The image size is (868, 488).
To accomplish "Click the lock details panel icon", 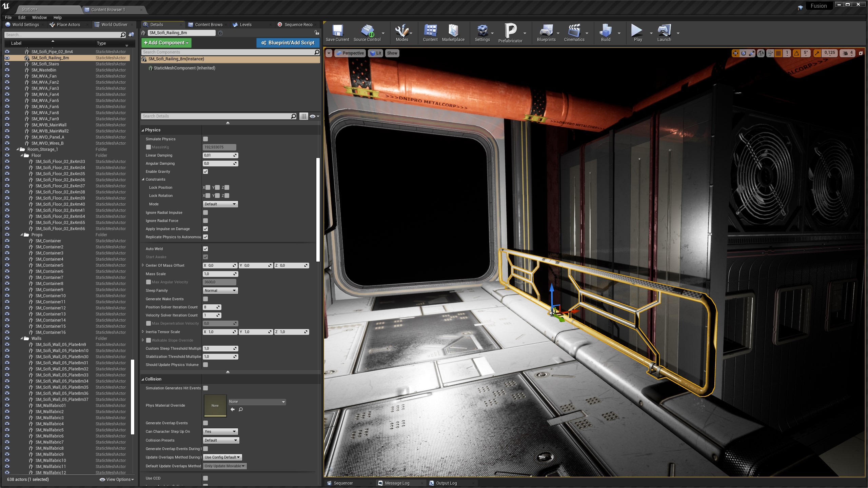I will 317,33.
